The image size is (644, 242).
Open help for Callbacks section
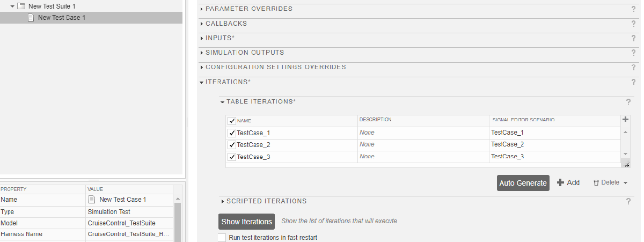click(x=633, y=24)
